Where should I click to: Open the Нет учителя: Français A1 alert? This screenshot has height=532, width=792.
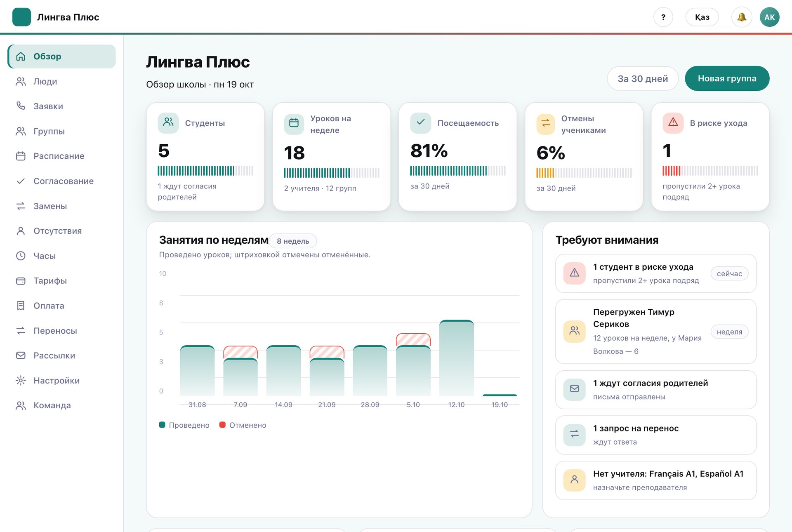coord(656,480)
